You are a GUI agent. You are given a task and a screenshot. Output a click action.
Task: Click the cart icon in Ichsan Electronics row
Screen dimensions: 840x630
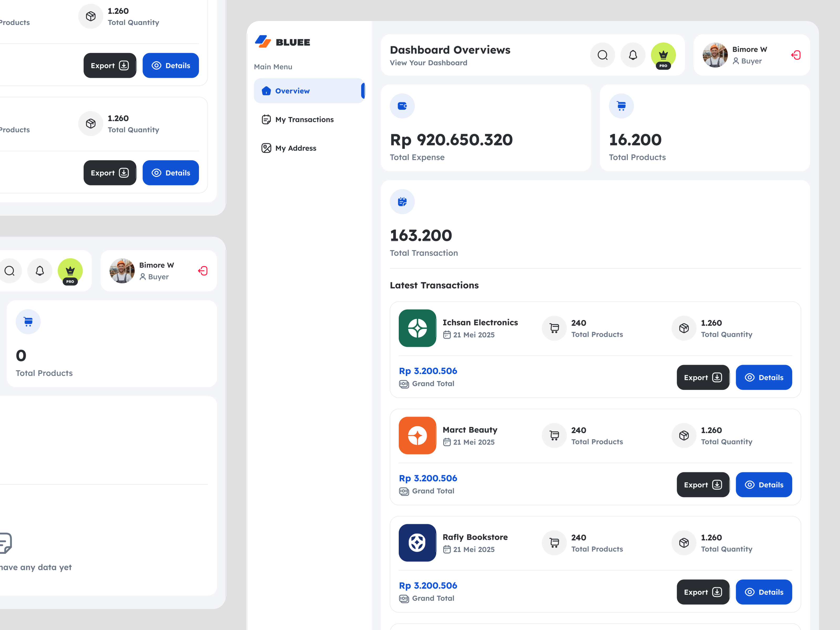tap(554, 328)
